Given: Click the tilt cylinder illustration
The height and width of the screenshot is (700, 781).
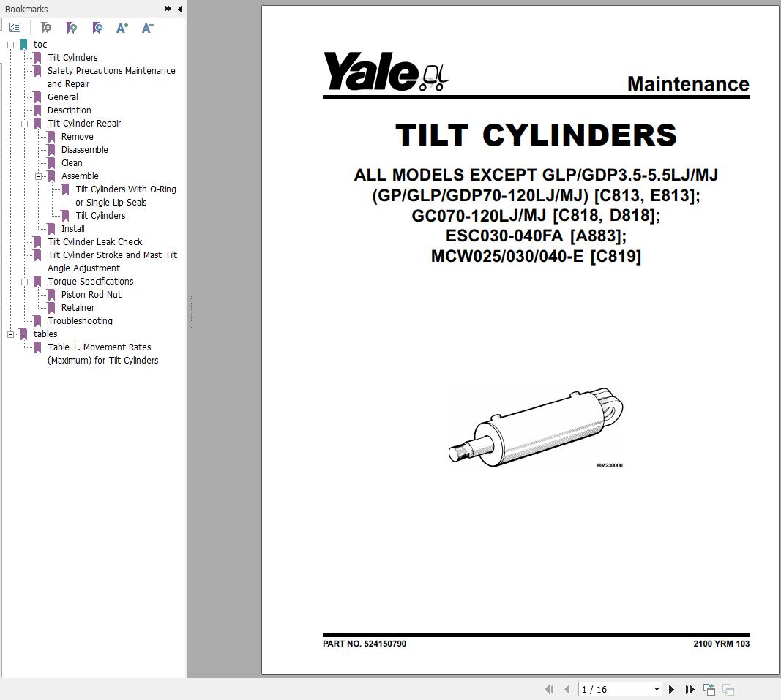Looking at the screenshot, I should coord(536,428).
